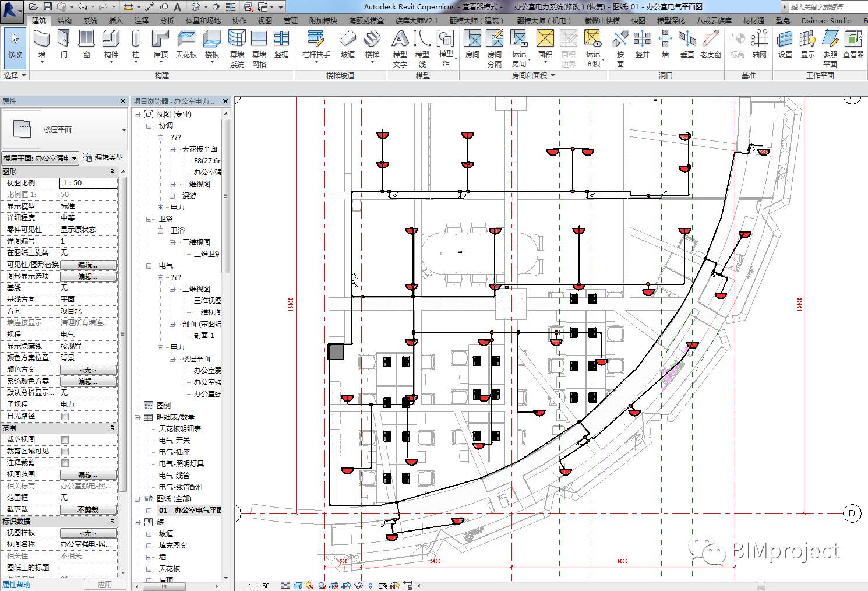Click the sun path icon in view control bar
Image resolution: width=868 pixels, height=591 pixels.
click(309, 586)
